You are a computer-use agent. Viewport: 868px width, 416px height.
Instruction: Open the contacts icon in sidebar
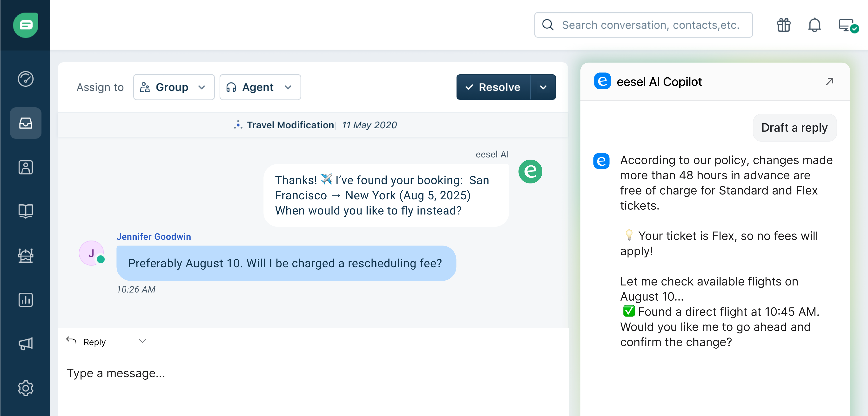tap(25, 167)
